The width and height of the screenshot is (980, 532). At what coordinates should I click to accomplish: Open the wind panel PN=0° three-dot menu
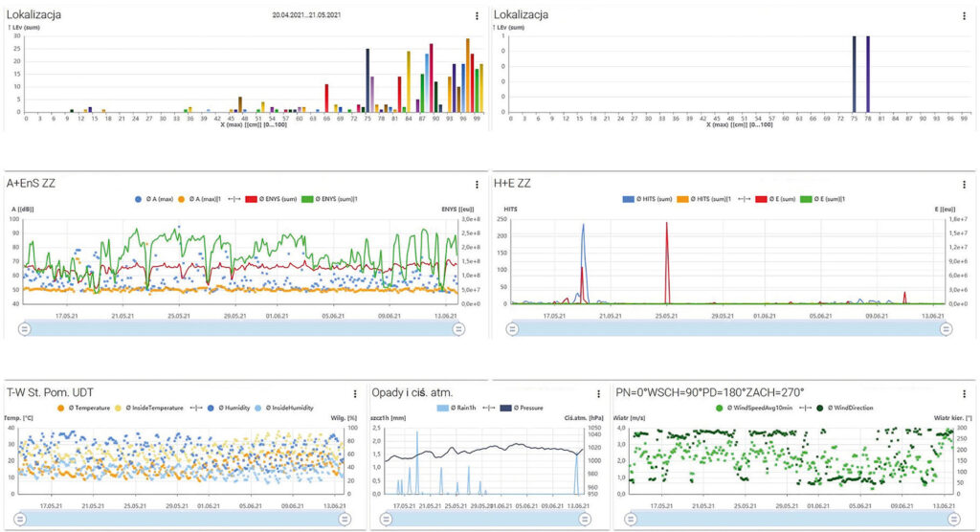point(964,394)
